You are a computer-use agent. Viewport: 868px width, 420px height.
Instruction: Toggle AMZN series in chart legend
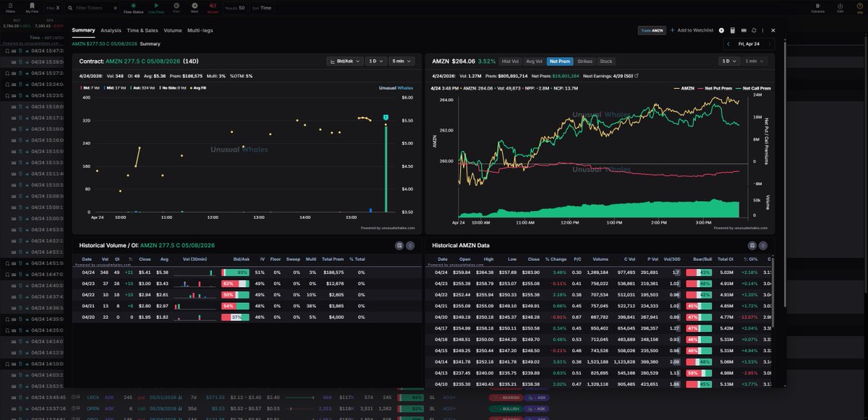click(x=684, y=88)
